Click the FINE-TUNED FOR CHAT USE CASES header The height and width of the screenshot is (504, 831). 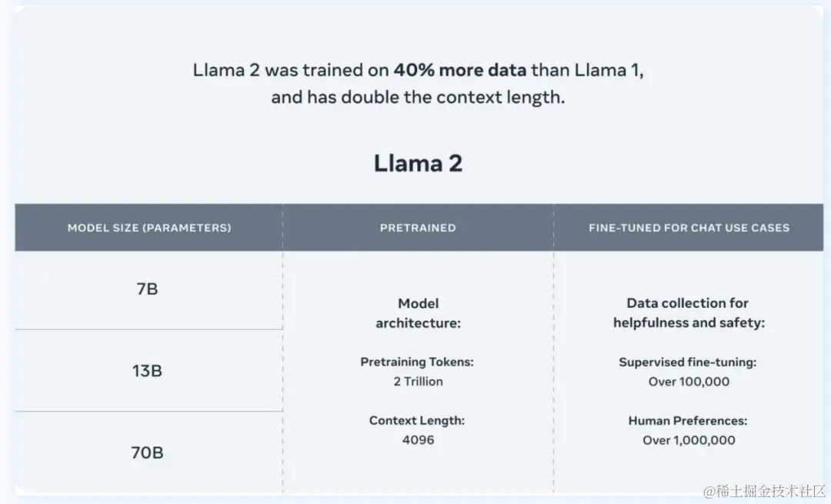tap(689, 228)
